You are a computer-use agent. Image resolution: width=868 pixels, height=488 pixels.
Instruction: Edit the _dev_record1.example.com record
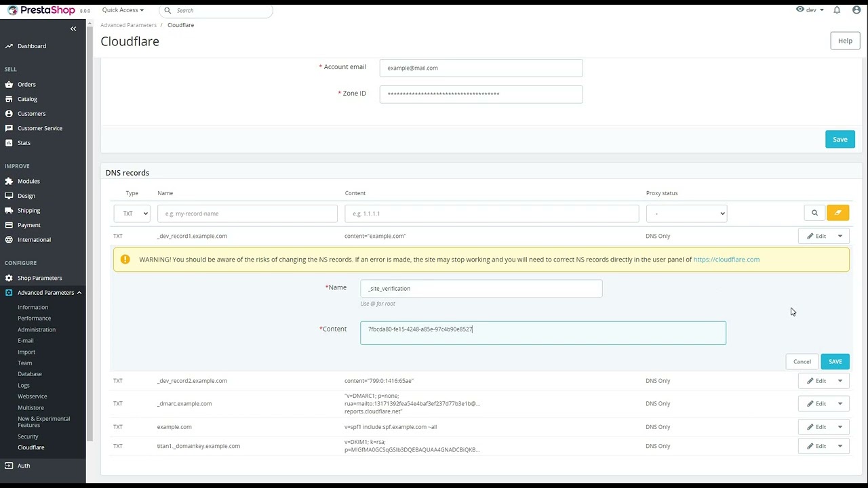click(x=816, y=236)
